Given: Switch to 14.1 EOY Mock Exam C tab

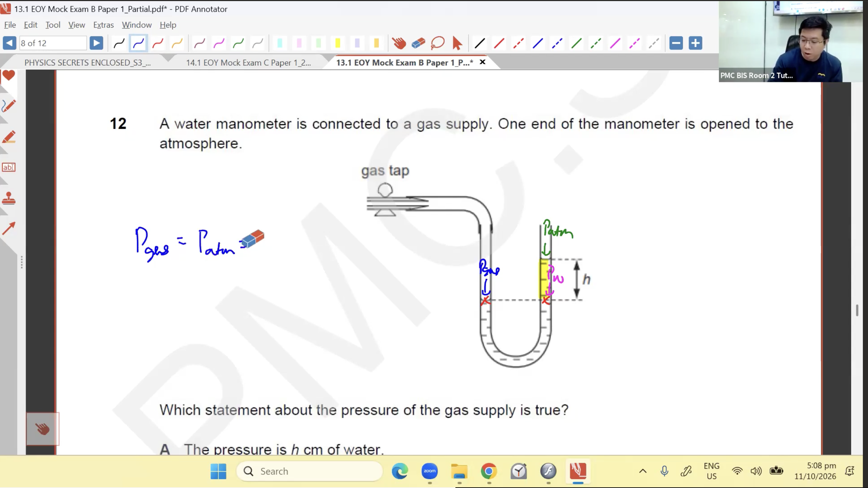Looking at the screenshot, I should 248,62.
